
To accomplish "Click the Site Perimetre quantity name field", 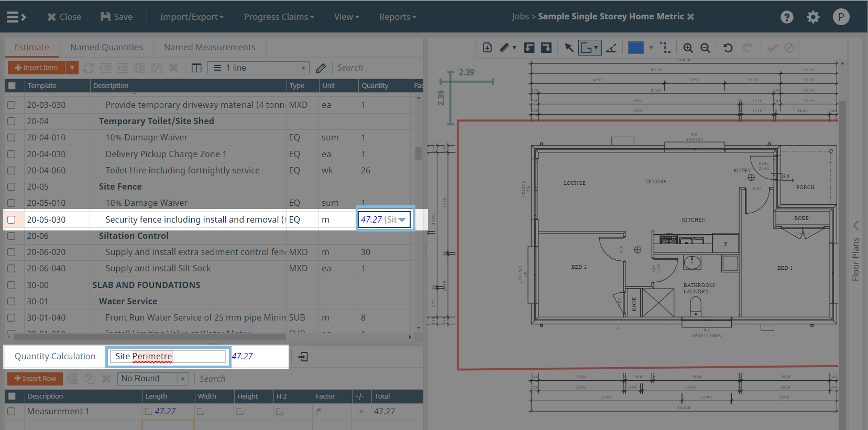I will click(x=168, y=357).
